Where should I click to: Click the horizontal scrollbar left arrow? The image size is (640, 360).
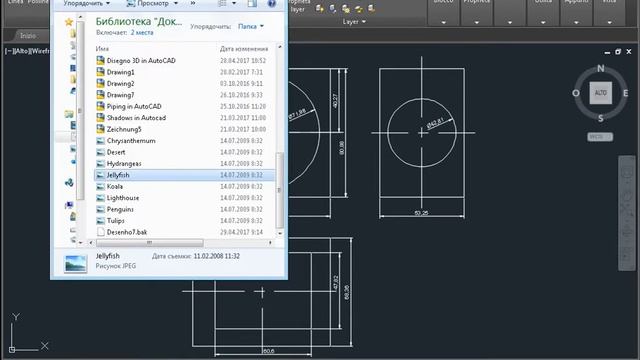point(91,242)
